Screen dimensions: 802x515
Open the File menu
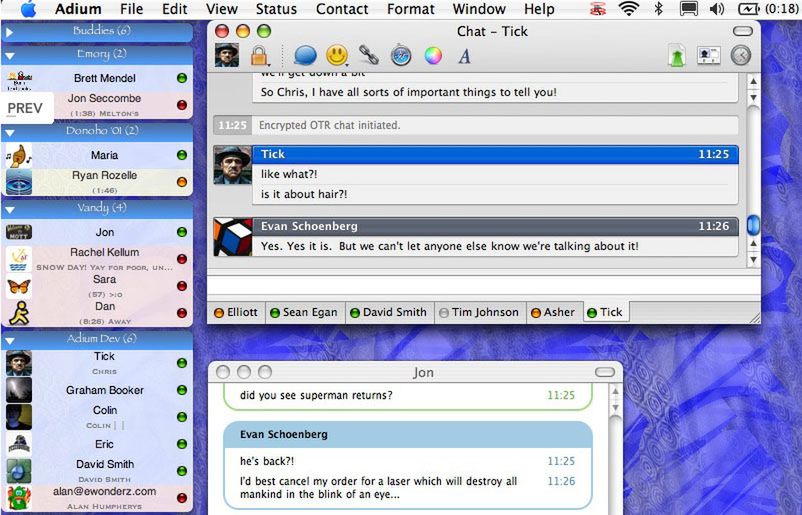click(x=131, y=9)
